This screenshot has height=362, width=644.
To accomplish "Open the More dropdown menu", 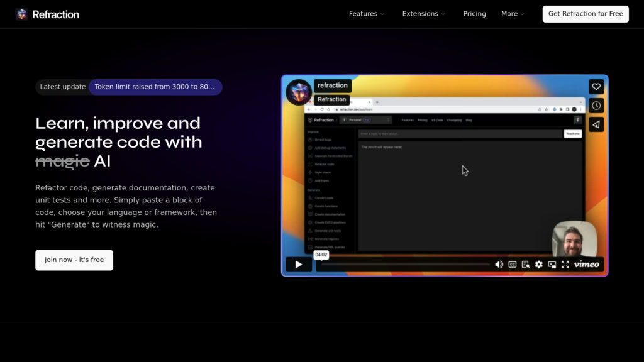I will 513,14.
